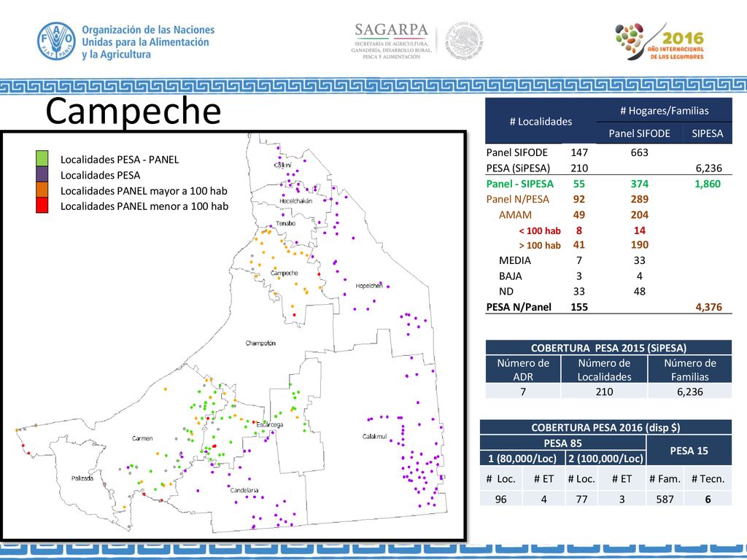747x560 pixels.
Task: Click the value 96 in 2016 table
Action: click(x=500, y=499)
